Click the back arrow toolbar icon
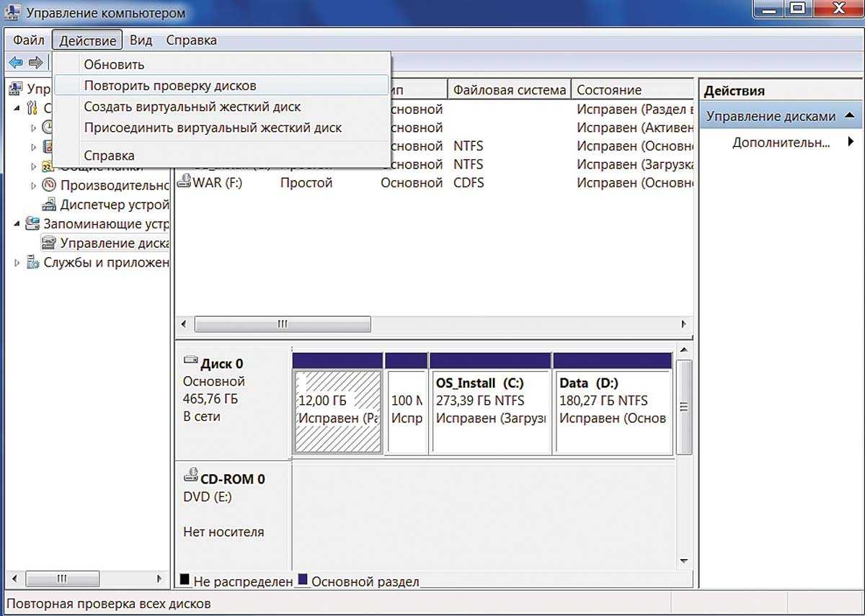The image size is (865, 616). [16, 63]
